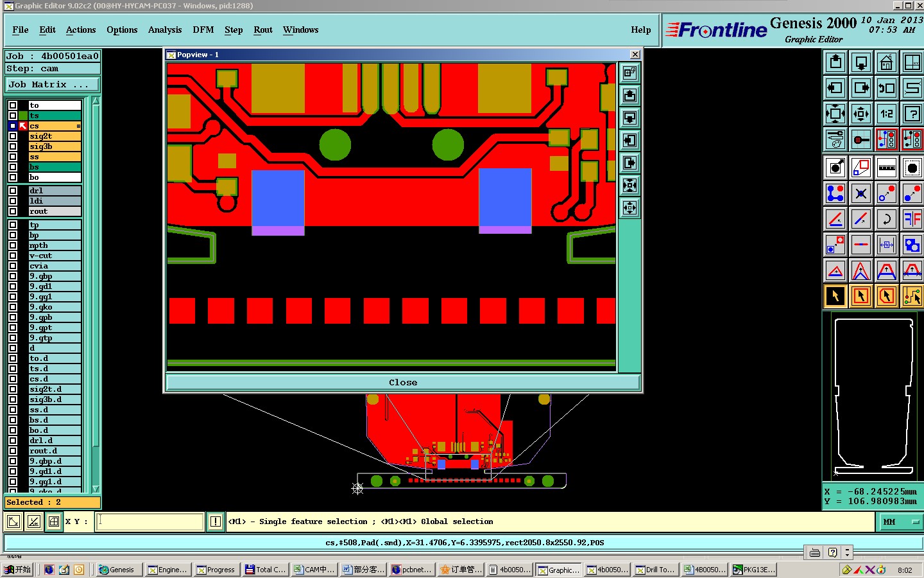Open the wrench and palette display options icon

835,139
